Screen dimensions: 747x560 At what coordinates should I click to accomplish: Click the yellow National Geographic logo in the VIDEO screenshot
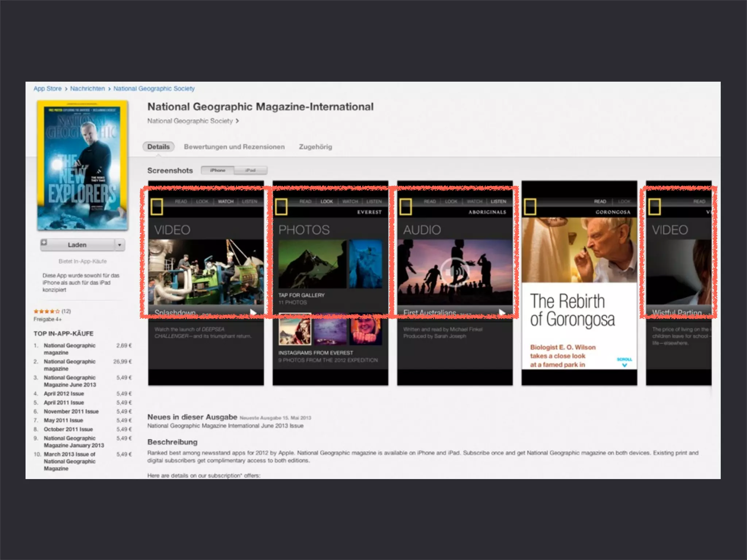coord(157,207)
